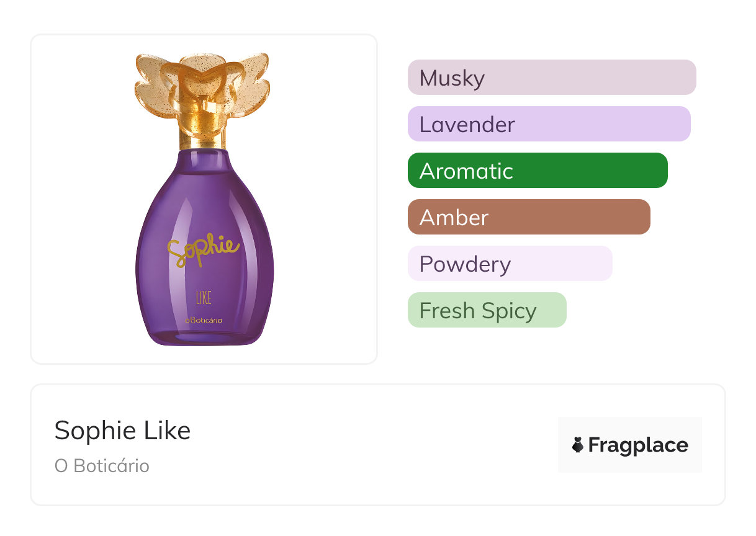This screenshot has width=756, height=536.
Task: Open the Fragplace wordmark link
Action: tap(638, 445)
